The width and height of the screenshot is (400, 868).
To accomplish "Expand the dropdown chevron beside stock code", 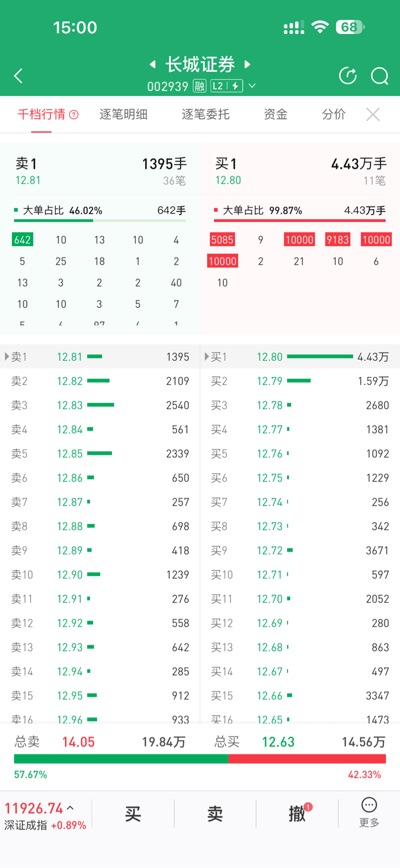I will 253,86.
